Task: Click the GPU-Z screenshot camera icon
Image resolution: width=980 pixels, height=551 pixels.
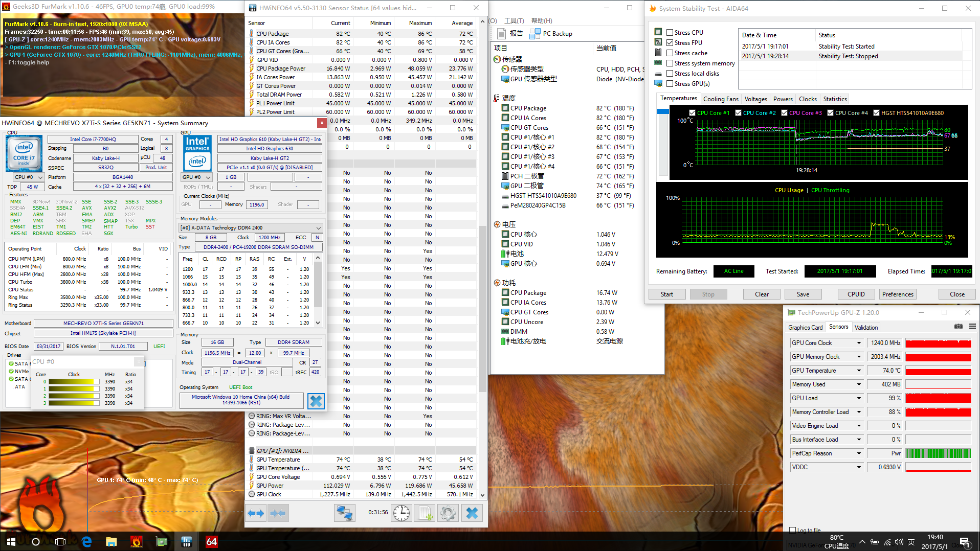Action: [959, 327]
